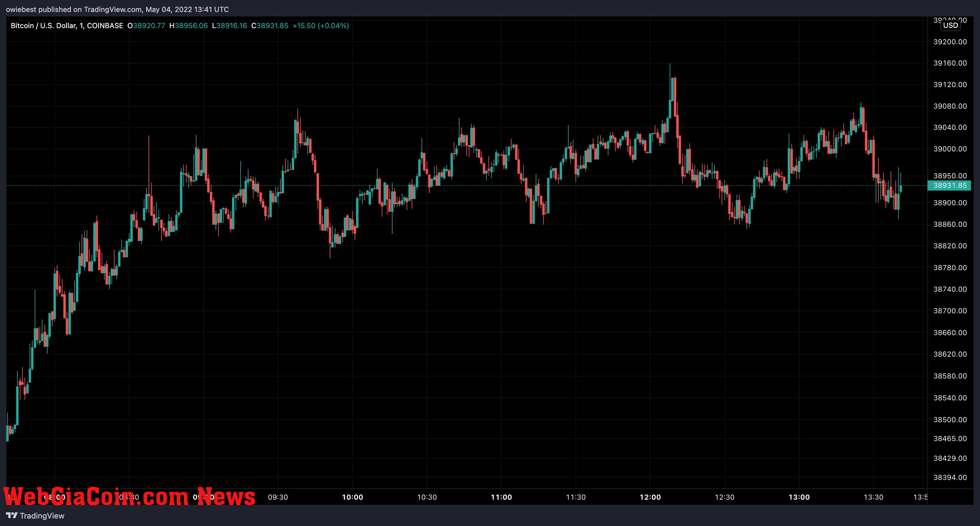Click the low value L38916.16
980x526 pixels.
click(x=229, y=25)
